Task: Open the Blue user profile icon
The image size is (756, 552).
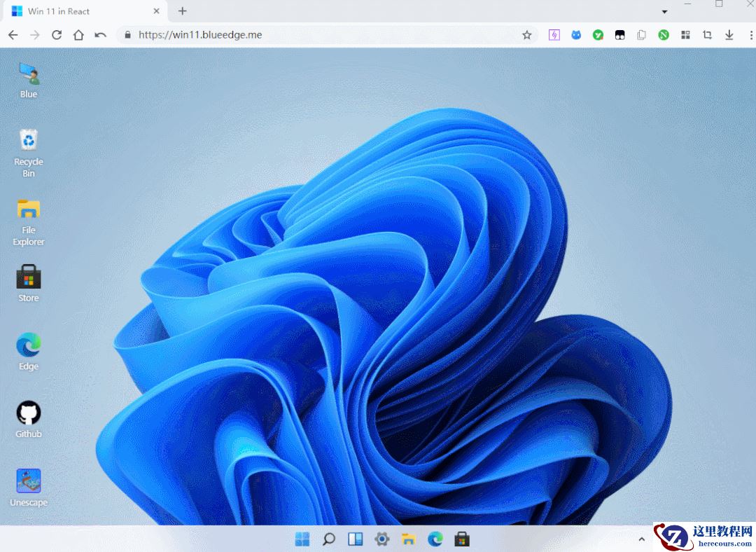Action: point(28,73)
